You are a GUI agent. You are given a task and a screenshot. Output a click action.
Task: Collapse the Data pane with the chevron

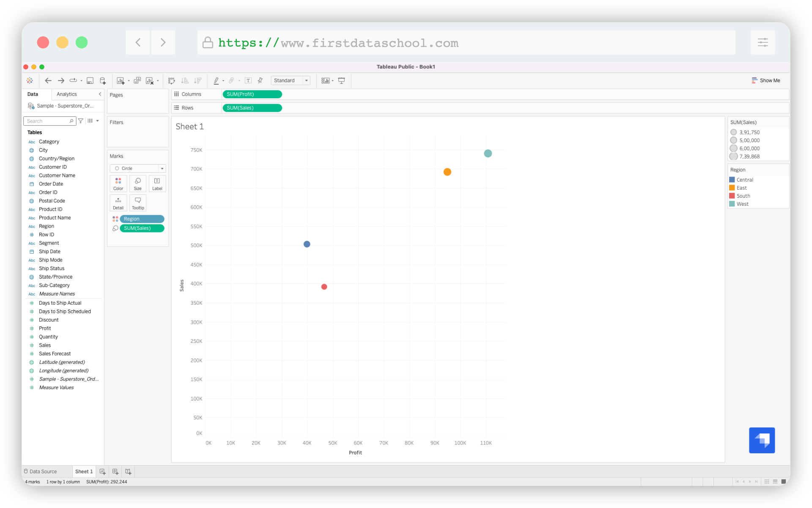click(100, 94)
